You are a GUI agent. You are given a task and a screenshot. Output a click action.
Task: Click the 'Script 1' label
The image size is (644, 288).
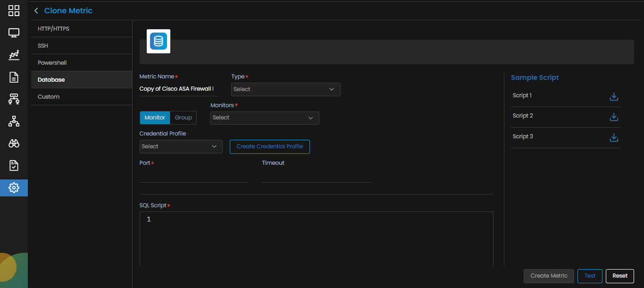[x=522, y=95]
